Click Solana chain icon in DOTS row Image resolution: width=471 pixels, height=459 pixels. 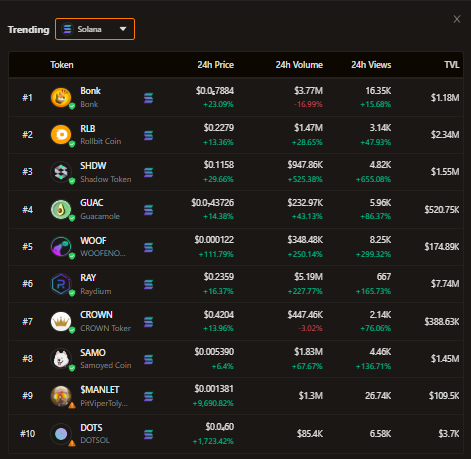(x=148, y=434)
